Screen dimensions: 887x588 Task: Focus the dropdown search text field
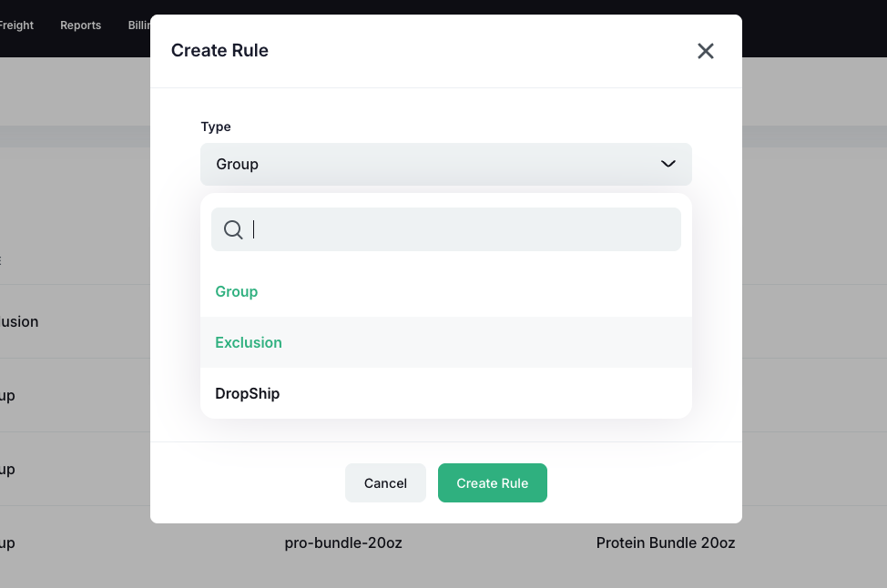[x=464, y=229]
